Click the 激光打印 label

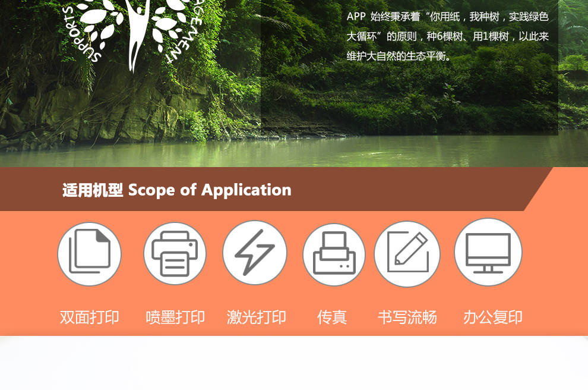pyautogui.click(x=256, y=317)
